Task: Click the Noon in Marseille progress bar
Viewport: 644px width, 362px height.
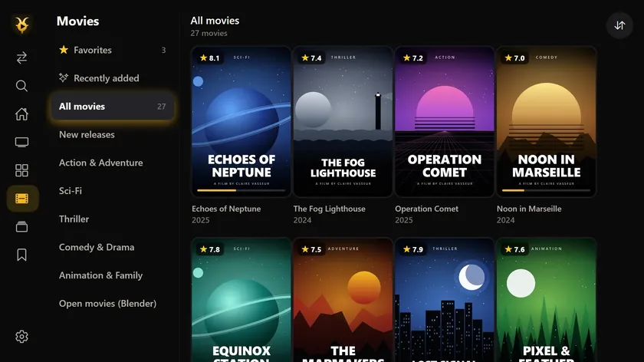Action: pyautogui.click(x=546, y=190)
